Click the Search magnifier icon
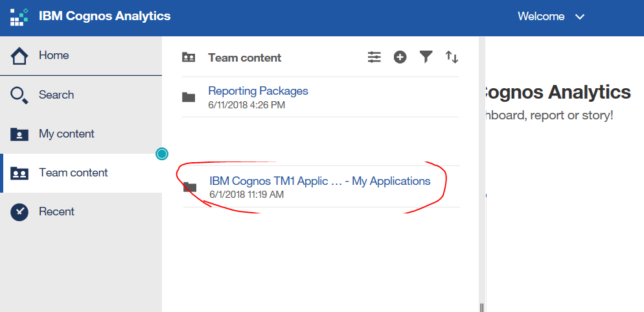 (19, 95)
